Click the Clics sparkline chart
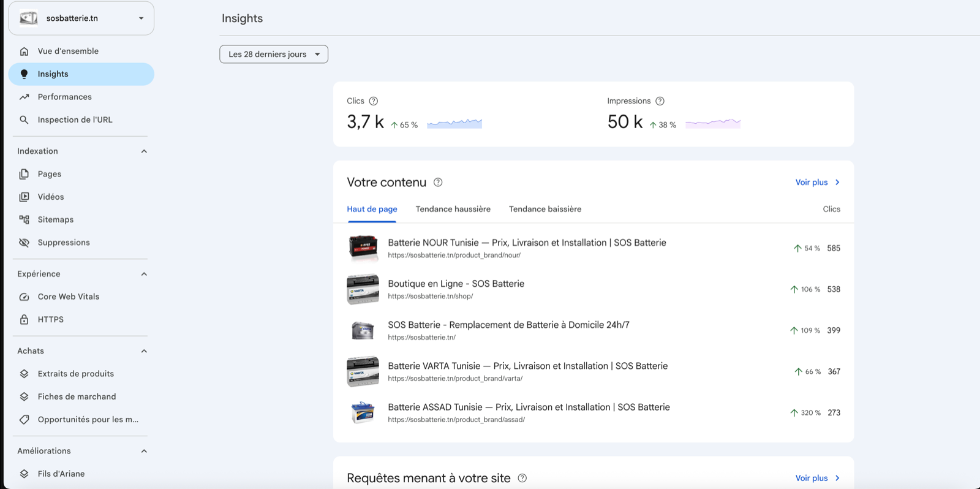The width and height of the screenshot is (980, 489). [454, 123]
